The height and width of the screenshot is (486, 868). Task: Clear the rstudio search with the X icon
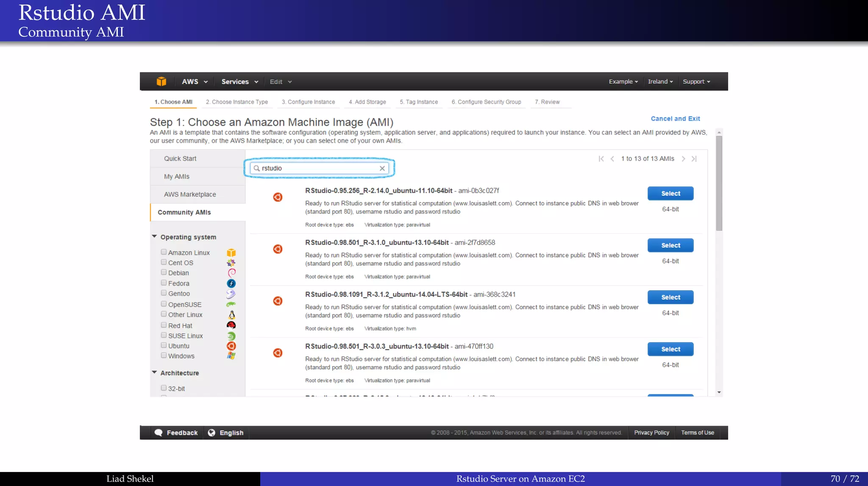[x=382, y=168]
